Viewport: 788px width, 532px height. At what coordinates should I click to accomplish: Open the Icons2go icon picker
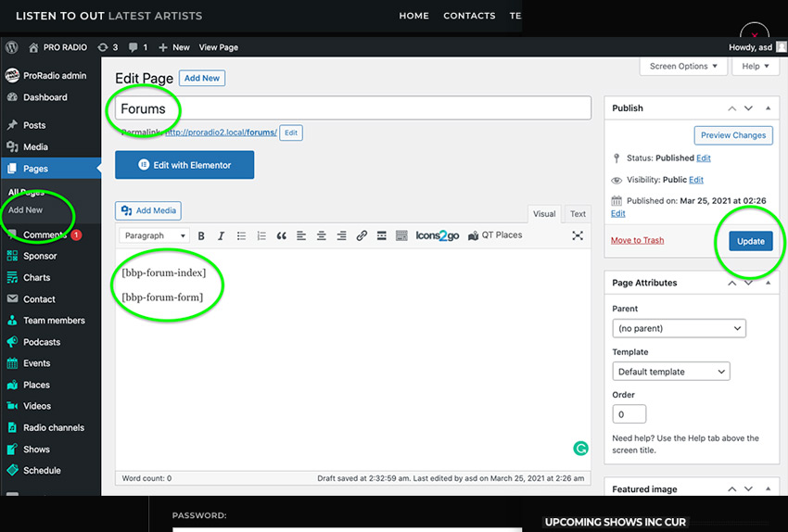(x=437, y=236)
